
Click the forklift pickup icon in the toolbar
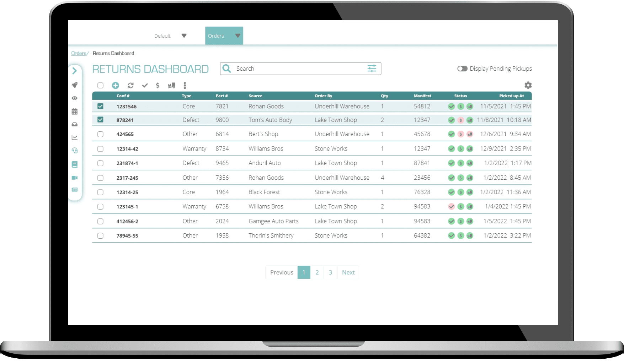(171, 85)
